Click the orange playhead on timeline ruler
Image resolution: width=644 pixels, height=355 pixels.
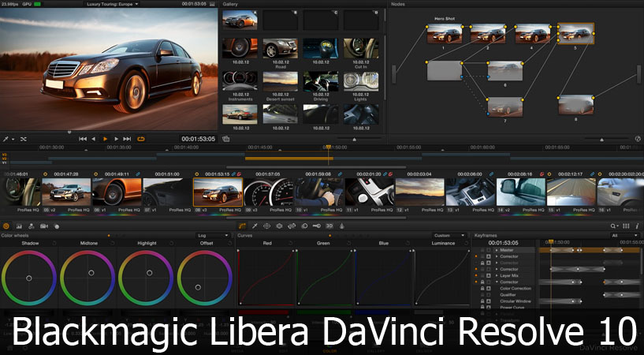click(328, 147)
